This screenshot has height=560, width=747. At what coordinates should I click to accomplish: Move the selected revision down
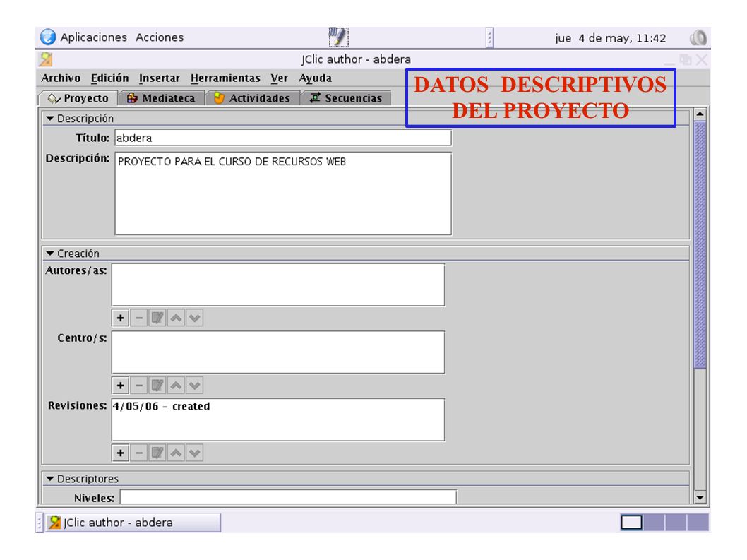pos(194,453)
